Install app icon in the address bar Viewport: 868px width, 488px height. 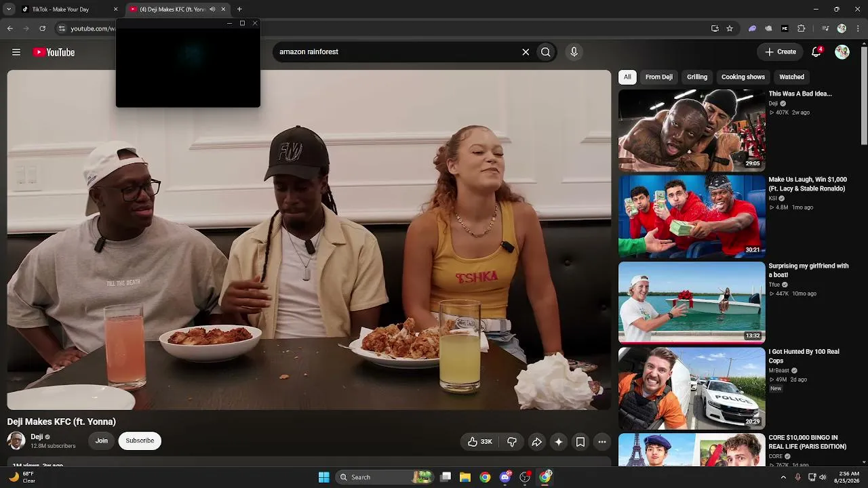click(x=715, y=28)
